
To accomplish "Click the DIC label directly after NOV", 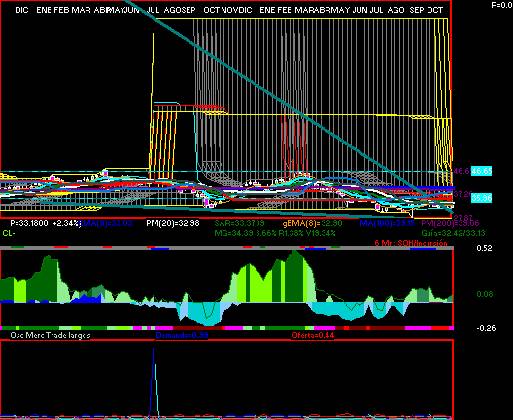I will tap(245, 10).
